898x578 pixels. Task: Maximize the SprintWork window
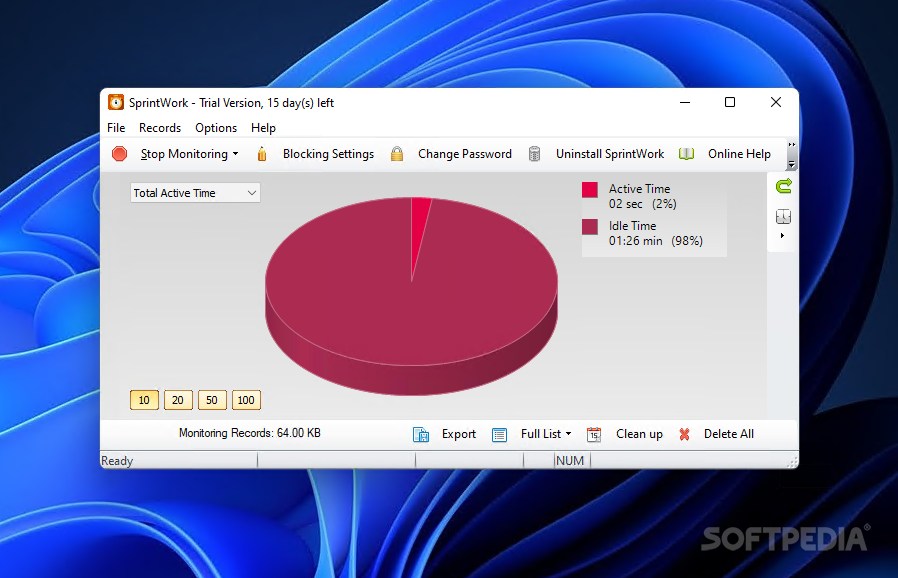730,102
